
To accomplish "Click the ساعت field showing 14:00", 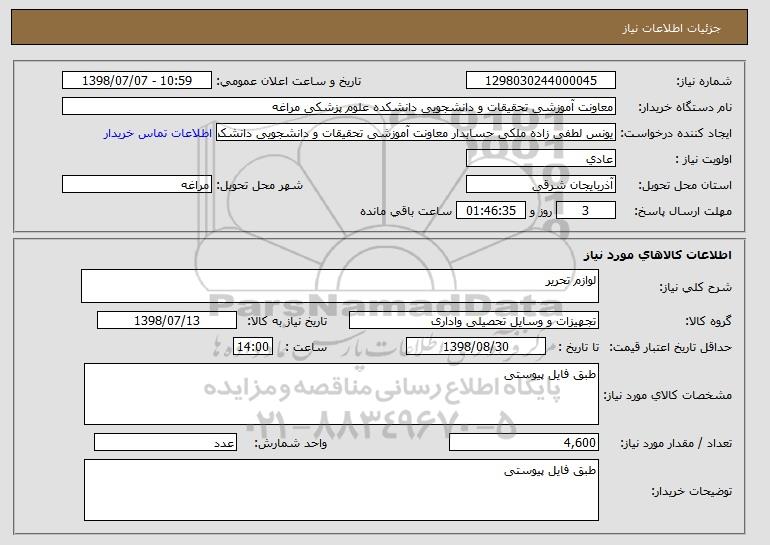I will click(252, 347).
